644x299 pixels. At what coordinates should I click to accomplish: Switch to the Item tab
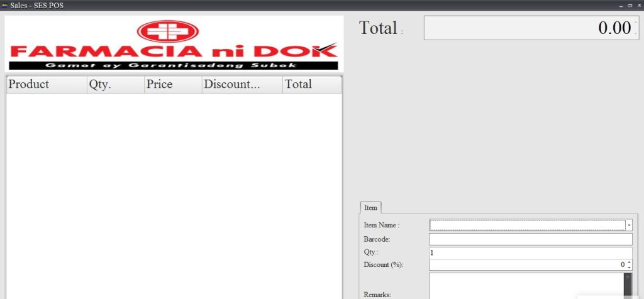[x=370, y=207]
